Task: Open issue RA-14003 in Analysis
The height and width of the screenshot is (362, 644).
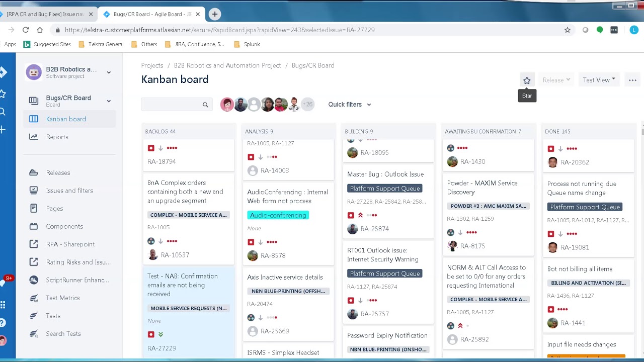Action: click(275, 170)
